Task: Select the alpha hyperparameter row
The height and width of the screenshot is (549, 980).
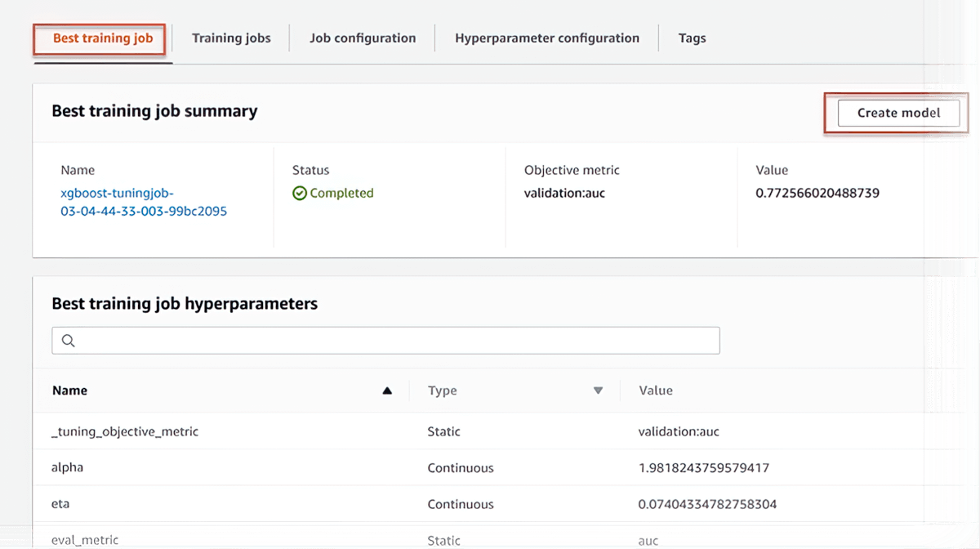Action: click(67, 468)
